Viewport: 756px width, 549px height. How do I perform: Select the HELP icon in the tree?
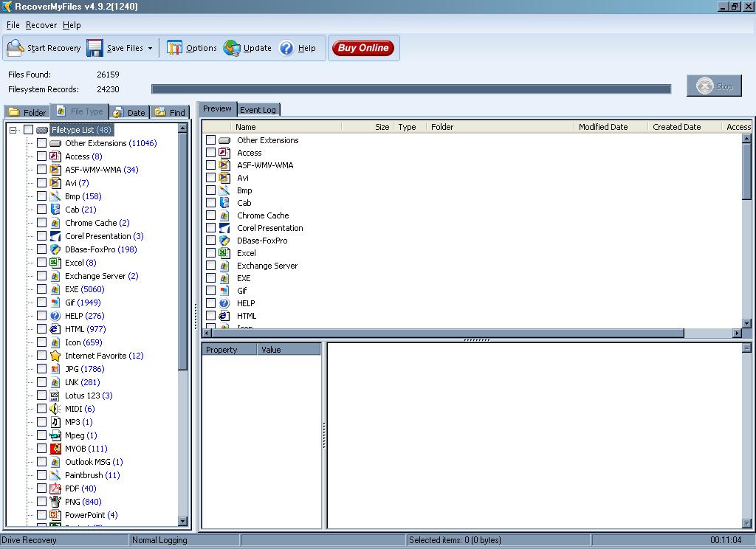click(x=55, y=316)
